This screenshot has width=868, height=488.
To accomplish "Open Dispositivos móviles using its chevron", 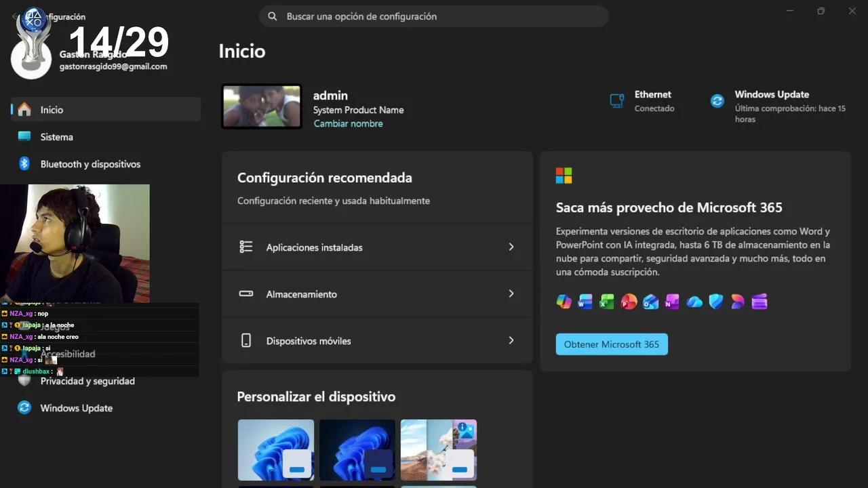I will [x=511, y=340].
